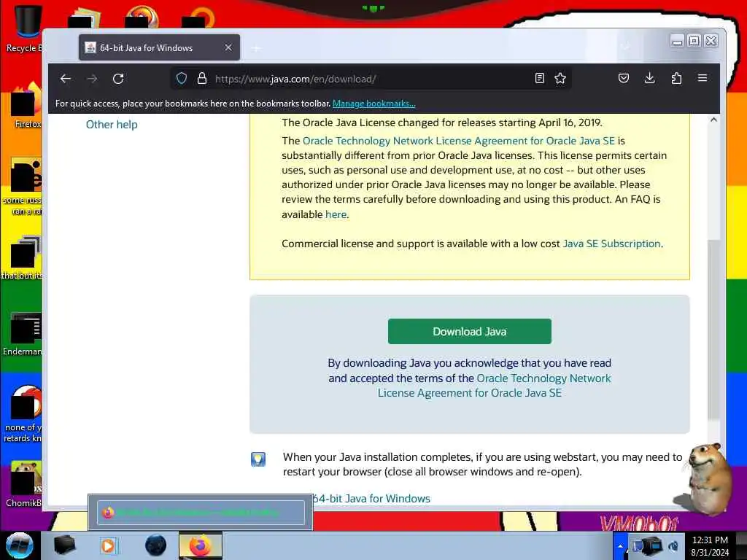The height and width of the screenshot is (560, 747).
Task: Bookmark this page with star icon
Action: (x=560, y=79)
